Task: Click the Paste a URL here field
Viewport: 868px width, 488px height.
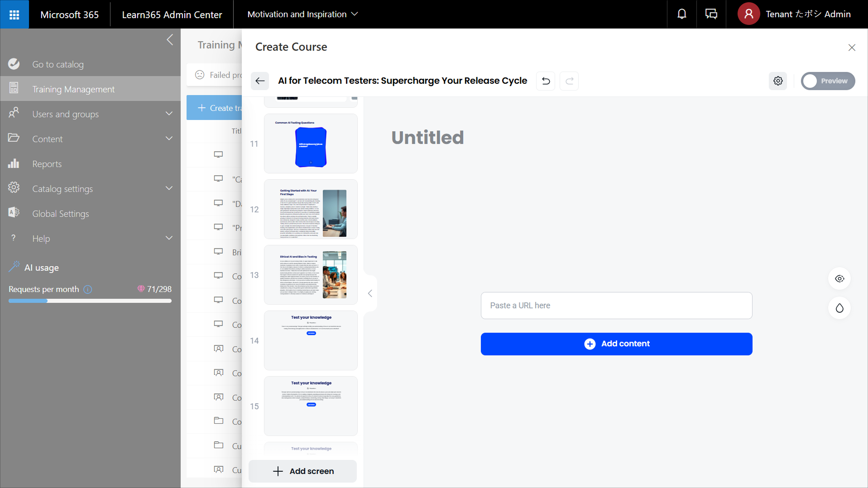Action: pyautogui.click(x=616, y=306)
